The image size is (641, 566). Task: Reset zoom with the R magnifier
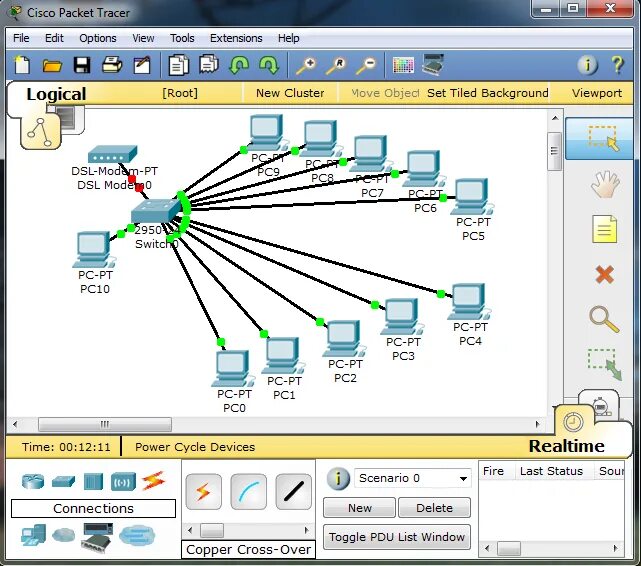tap(336, 65)
